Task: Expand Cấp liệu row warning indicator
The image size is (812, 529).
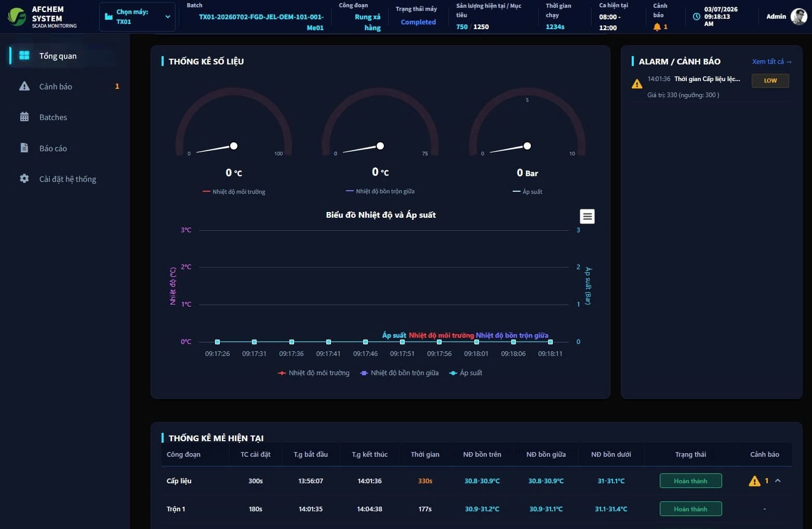Action: coord(754,481)
